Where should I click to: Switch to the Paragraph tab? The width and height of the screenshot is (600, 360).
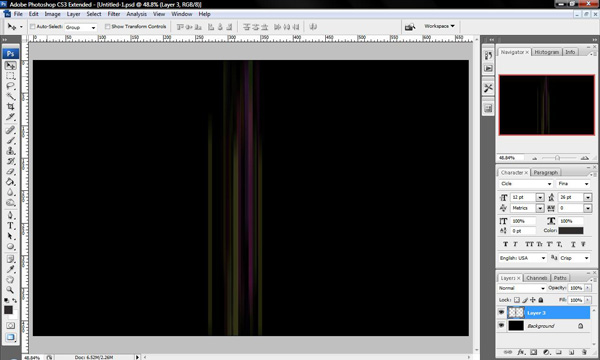pyautogui.click(x=546, y=173)
